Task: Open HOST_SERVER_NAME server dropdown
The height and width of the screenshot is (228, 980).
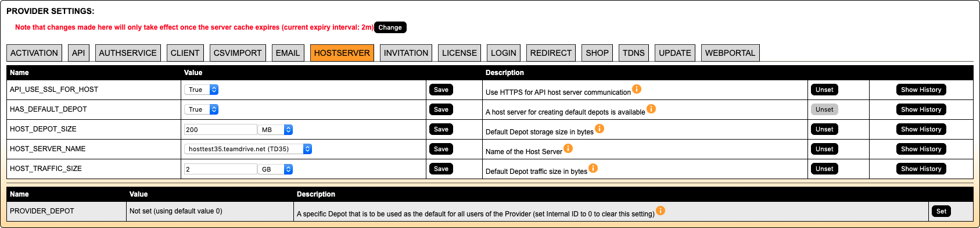Action: pos(248,149)
